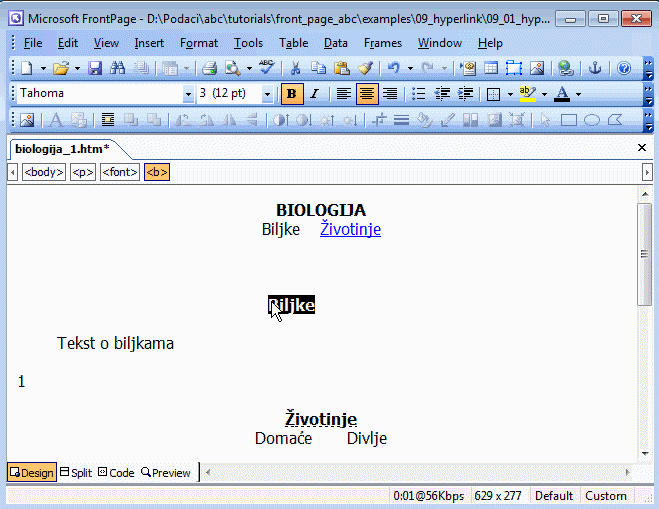
Task: Run the spelling check tool
Action: (266, 68)
